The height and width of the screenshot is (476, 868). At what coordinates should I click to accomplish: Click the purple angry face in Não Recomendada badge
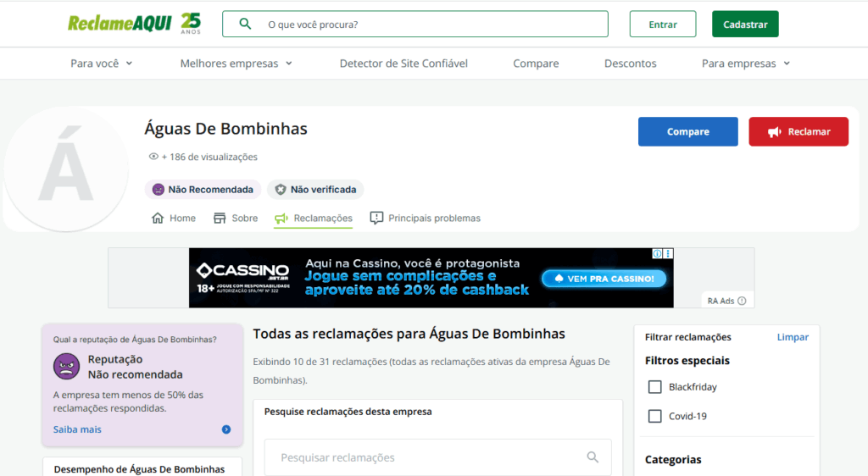tap(159, 190)
